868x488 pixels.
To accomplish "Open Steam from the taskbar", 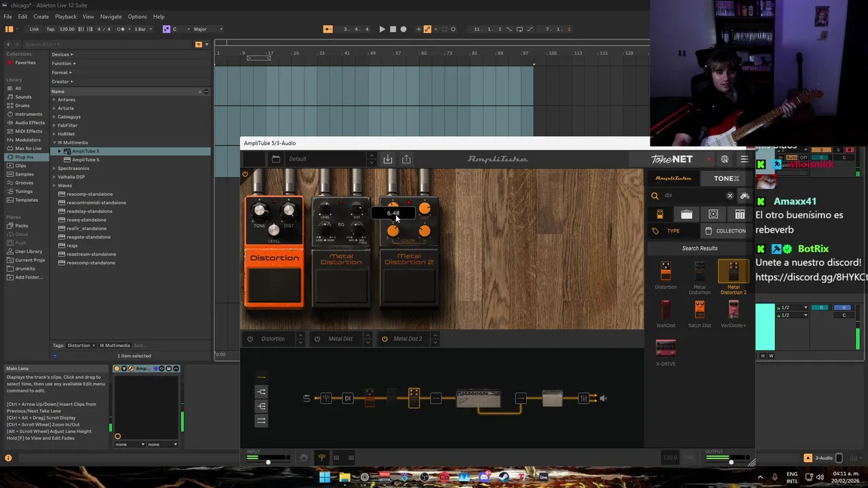I will (x=503, y=477).
